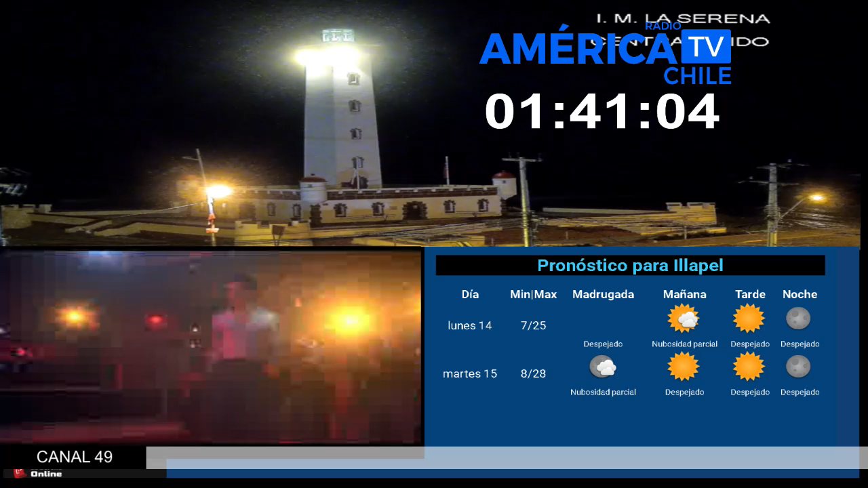Click the América TV Chile logo
This screenshot has width=868, height=488.
[606, 54]
